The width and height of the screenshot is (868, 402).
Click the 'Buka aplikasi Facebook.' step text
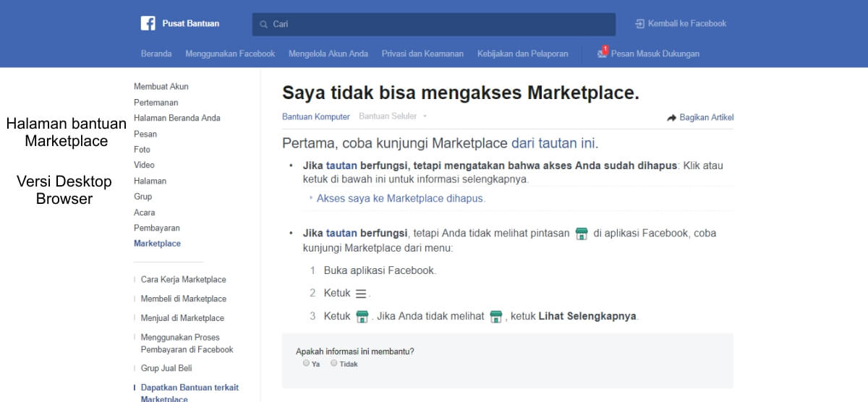pyautogui.click(x=380, y=270)
